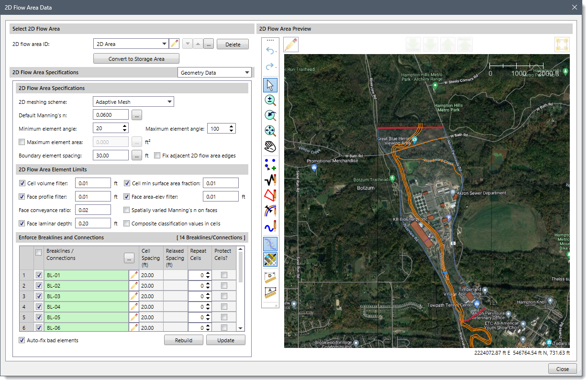Click the ellipsis button in the Breaklines column header
The height and width of the screenshot is (381, 588).
coord(129,258)
